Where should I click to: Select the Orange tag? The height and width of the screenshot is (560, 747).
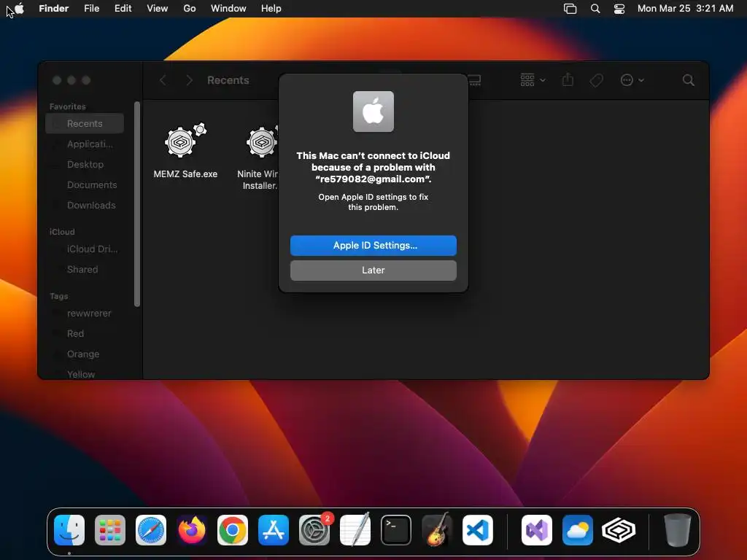(x=85, y=354)
